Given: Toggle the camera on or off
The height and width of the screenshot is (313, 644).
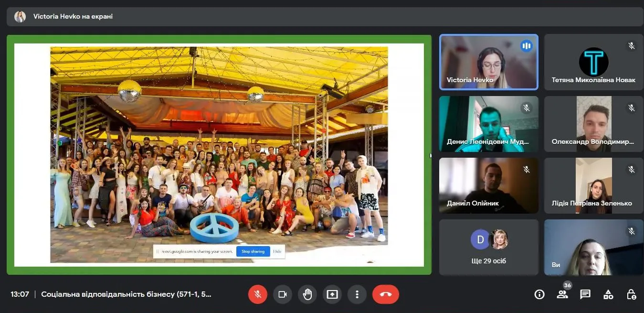Looking at the screenshot, I should click(282, 294).
